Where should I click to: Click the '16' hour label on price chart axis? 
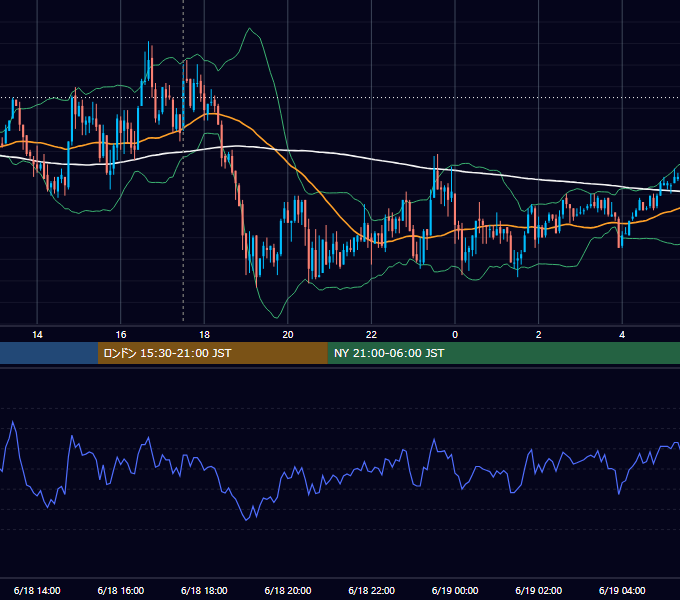[121, 335]
